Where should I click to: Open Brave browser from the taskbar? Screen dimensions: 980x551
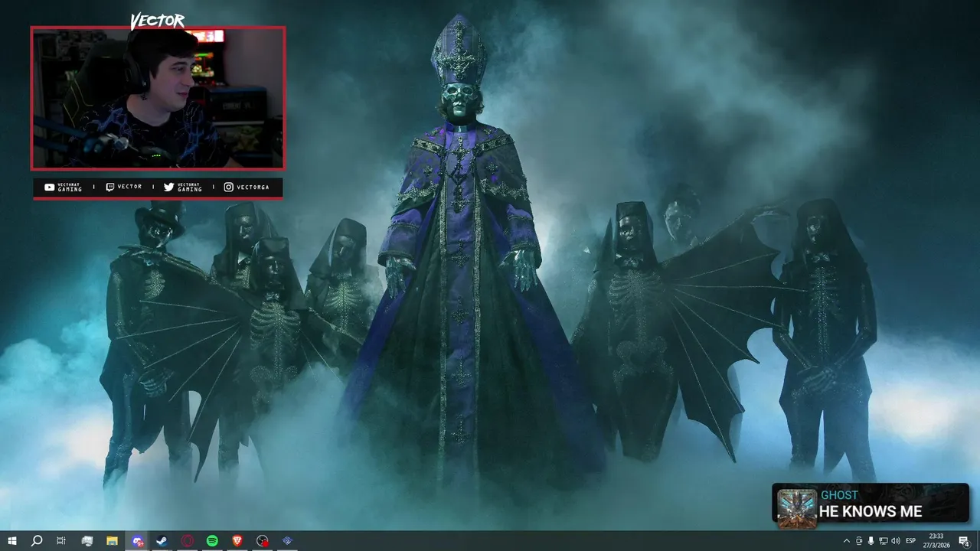pos(237,541)
